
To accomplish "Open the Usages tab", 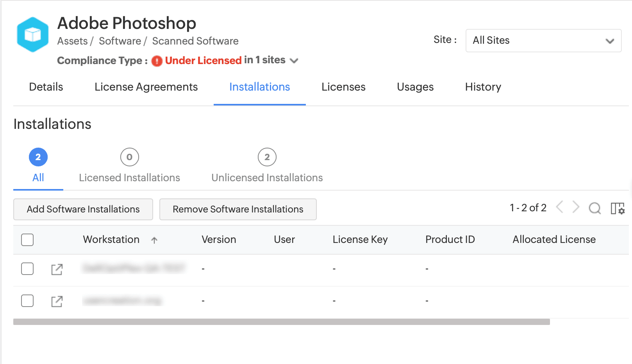I will coord(415,87).
